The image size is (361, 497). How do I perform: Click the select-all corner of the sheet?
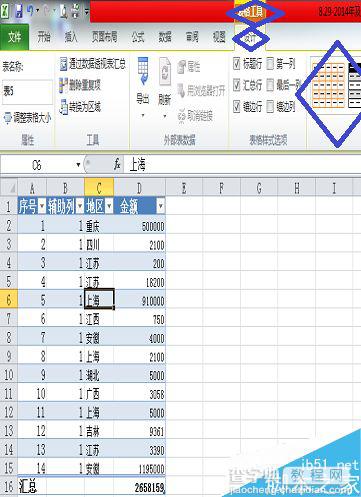click(x=9, y=188)
